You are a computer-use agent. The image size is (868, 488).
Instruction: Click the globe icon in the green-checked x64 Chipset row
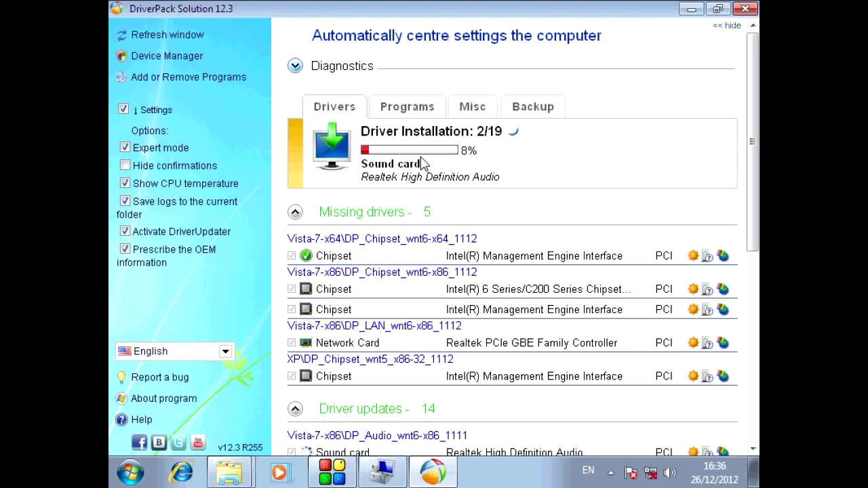(723, 256)
